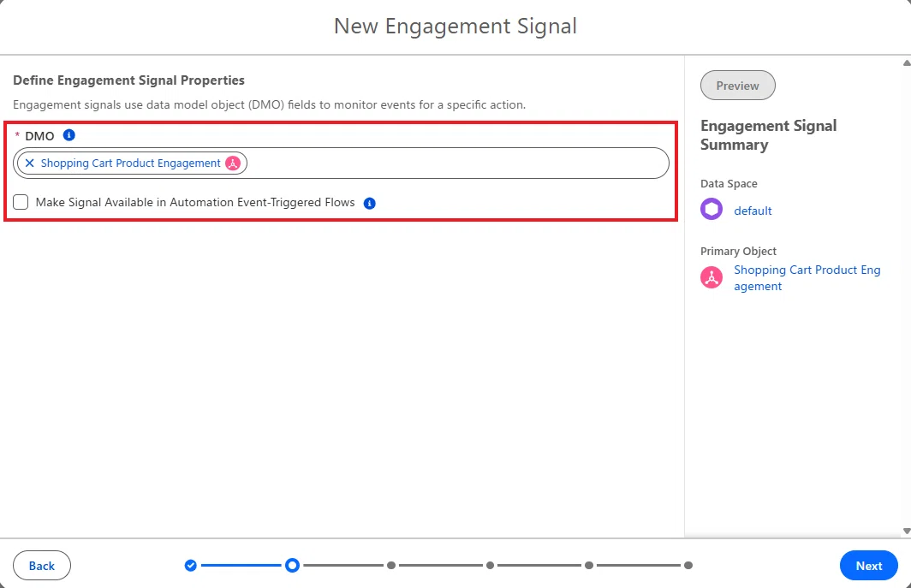The image size is (911, 588).
Task: Click the Preview button
Action: (738, 86)
